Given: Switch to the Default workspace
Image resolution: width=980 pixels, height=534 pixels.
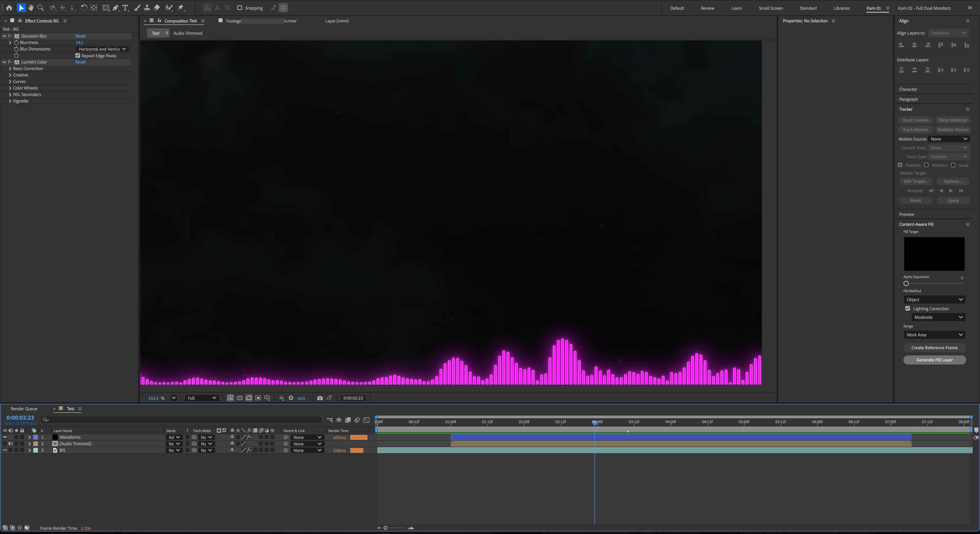Looking at the screenshot, I should pyautogui.click(x=677, y=8).
